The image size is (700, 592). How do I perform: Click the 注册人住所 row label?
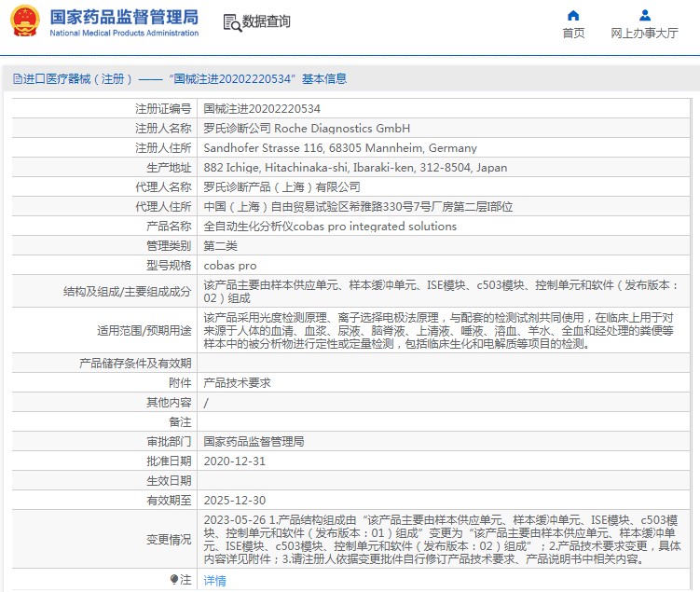pos(163,148)
